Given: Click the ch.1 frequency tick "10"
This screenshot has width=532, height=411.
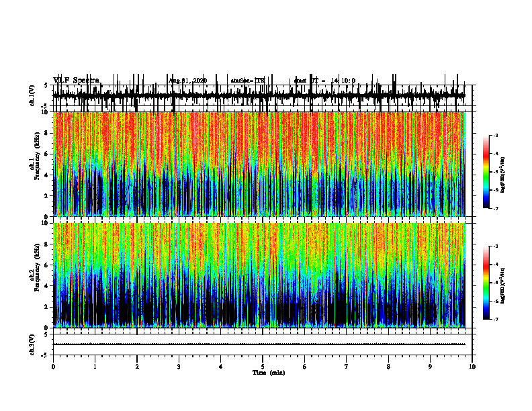Looking at the screenshot, I should (45, 112).
